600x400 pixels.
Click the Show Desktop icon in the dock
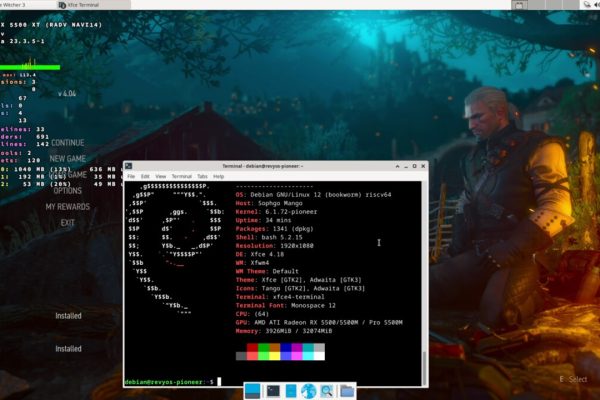tap(253, 391)
